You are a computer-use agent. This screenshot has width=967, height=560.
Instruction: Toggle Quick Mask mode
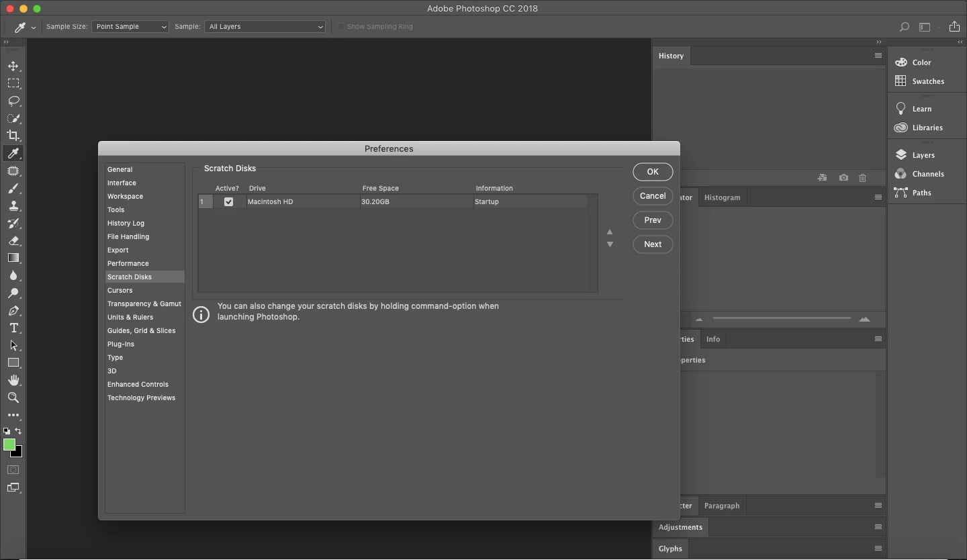13,469
